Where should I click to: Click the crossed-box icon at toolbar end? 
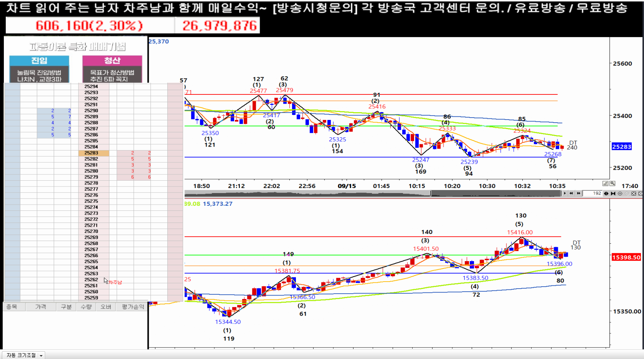tap(641, 193)
